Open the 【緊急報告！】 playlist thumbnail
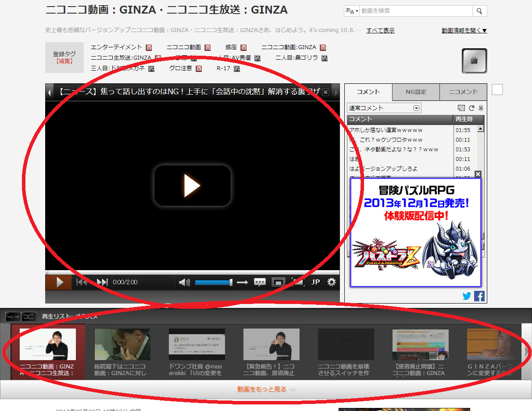The width and height of the screenshot is (532, 411). [271, 344]
